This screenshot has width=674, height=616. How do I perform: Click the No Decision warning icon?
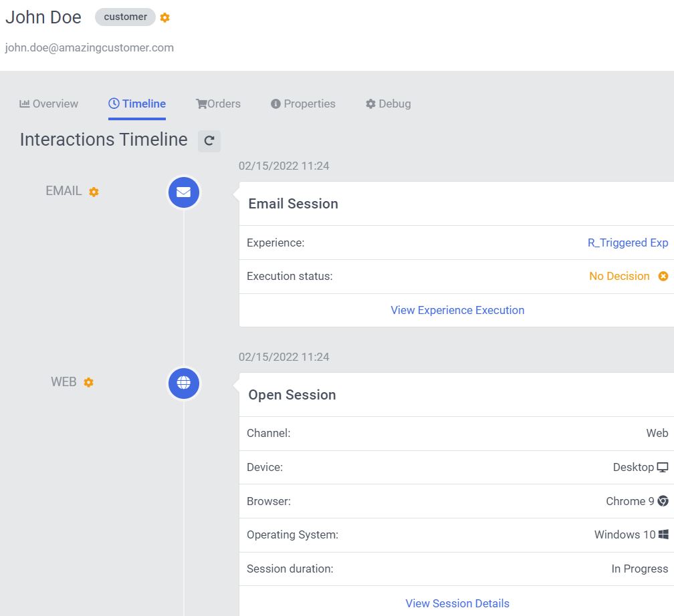point(663,276)
